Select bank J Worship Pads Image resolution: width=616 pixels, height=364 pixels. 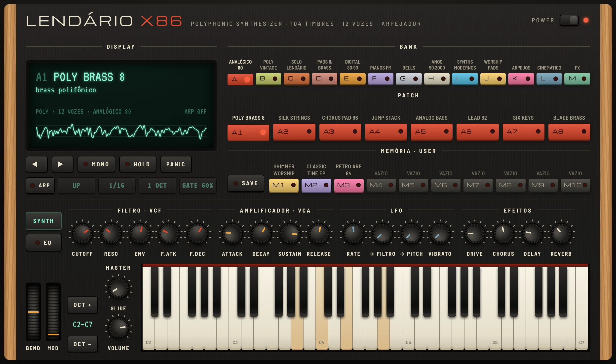pos(493,79)
